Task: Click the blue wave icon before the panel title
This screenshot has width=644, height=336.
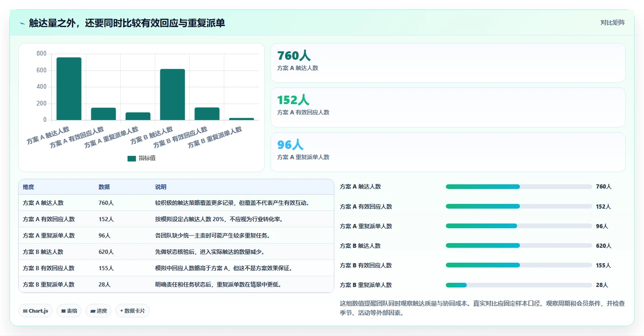Action: point(22,23)
